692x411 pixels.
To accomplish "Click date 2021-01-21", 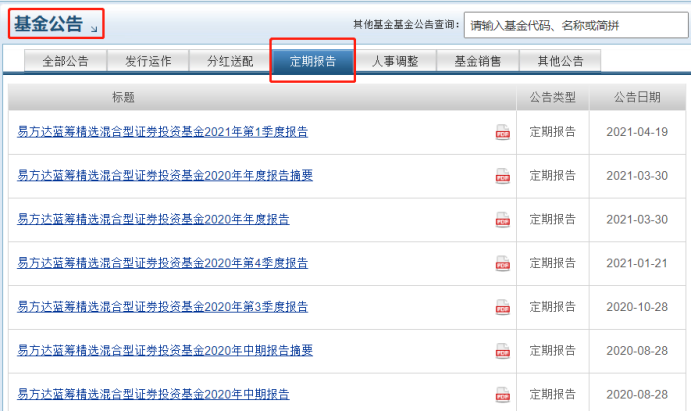I will tap(637, 263).
